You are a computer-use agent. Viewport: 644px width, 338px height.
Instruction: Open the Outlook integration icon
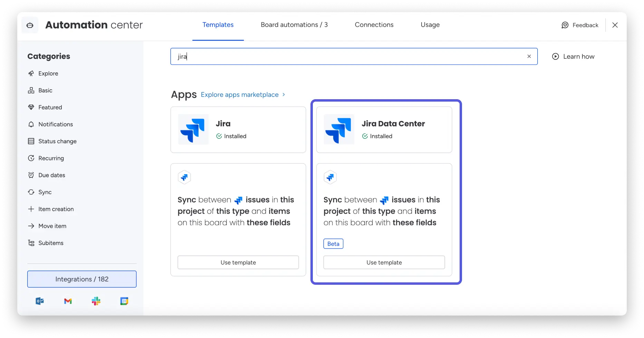[40, 301]
